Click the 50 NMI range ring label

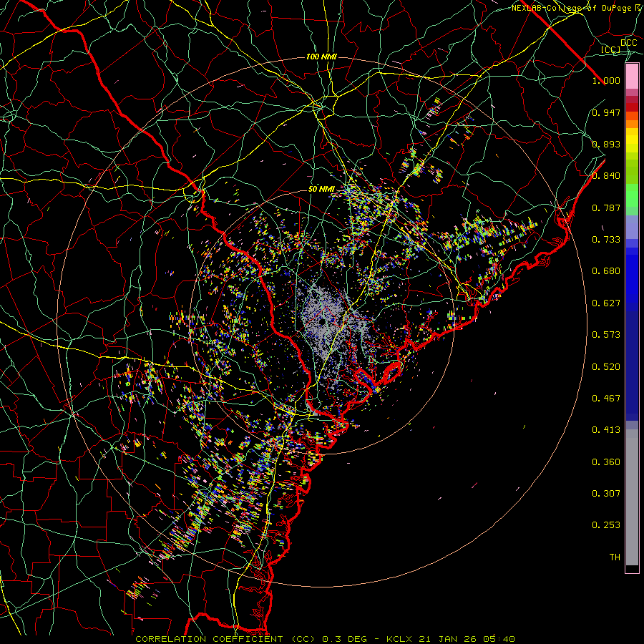(321, 189)
